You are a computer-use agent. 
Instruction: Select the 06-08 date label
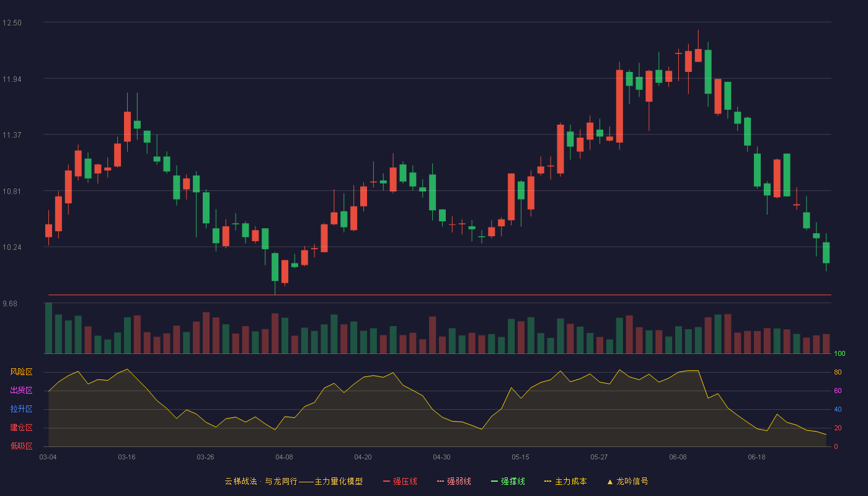(x=678, y=457)
